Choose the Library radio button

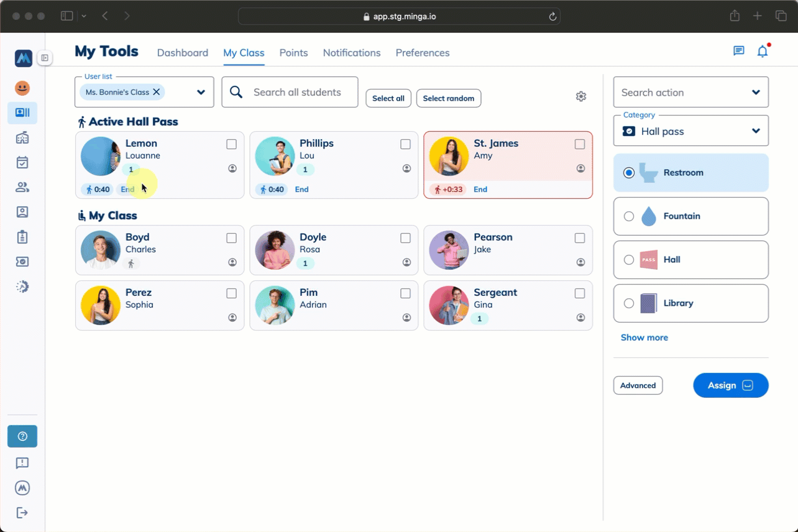[629, 303]
